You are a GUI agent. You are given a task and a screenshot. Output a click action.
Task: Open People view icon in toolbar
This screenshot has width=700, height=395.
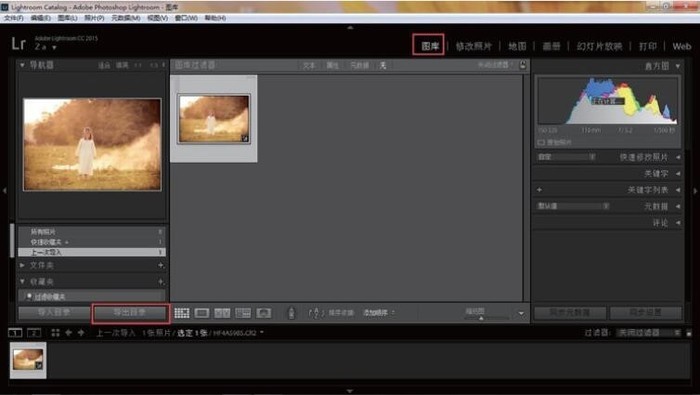tap(263, 313)
